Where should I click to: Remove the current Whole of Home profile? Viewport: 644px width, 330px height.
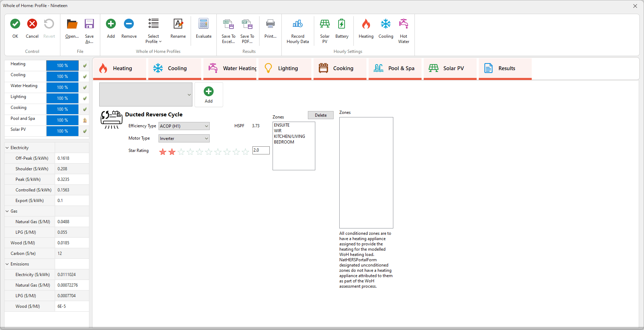click(x=129, y=24)
